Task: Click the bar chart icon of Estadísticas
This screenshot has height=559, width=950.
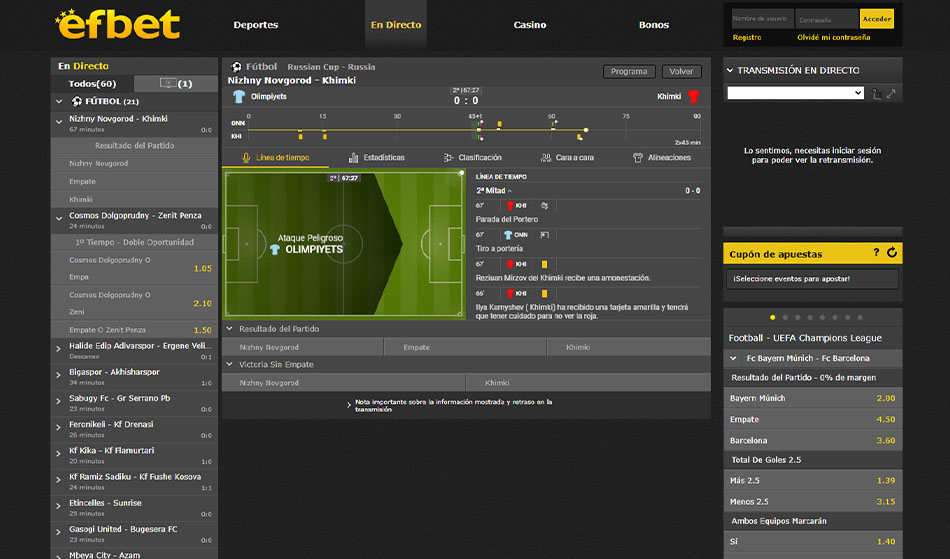Action: click(353, 157)
